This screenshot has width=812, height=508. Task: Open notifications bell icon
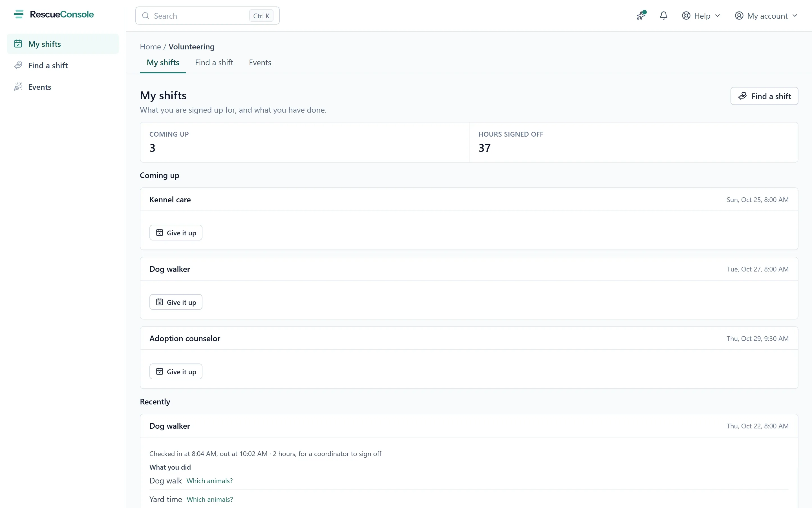(663, 16)
